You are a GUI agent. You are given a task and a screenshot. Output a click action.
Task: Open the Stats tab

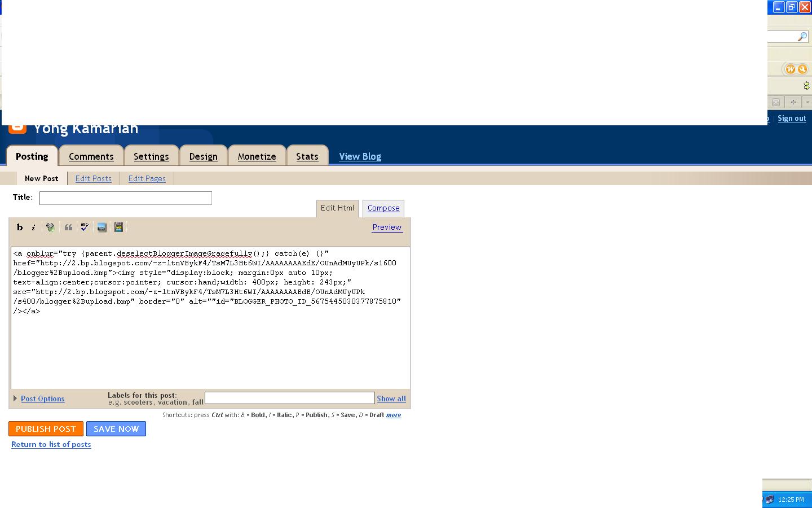click(307, 156)
